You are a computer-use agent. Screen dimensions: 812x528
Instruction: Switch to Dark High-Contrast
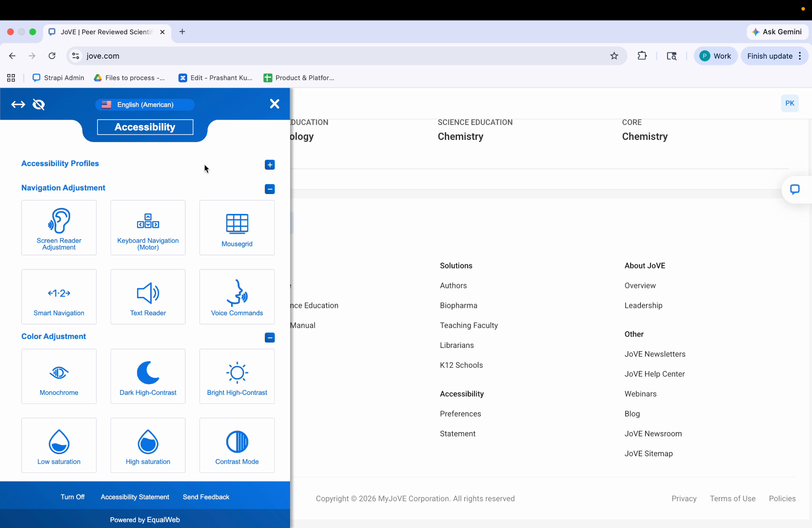click(x=148, y=376)
